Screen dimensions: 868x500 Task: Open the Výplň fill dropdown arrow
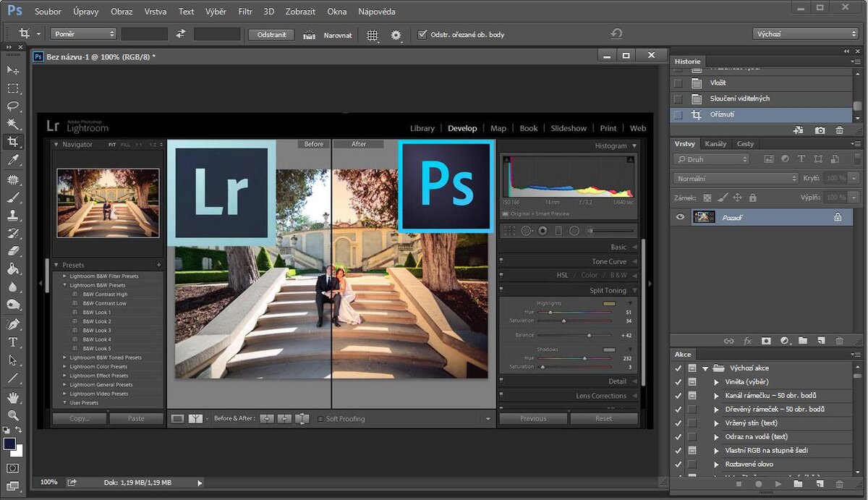coord(854,198)
